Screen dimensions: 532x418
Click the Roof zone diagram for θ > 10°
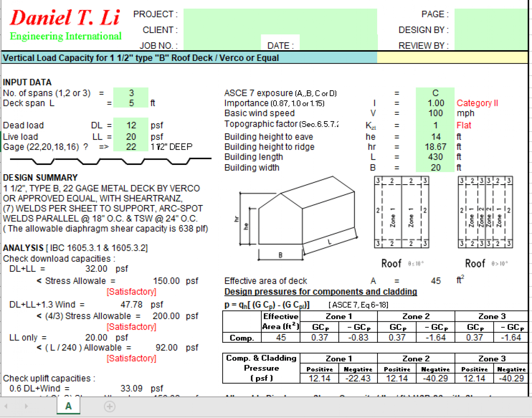[x=485, y=212]
